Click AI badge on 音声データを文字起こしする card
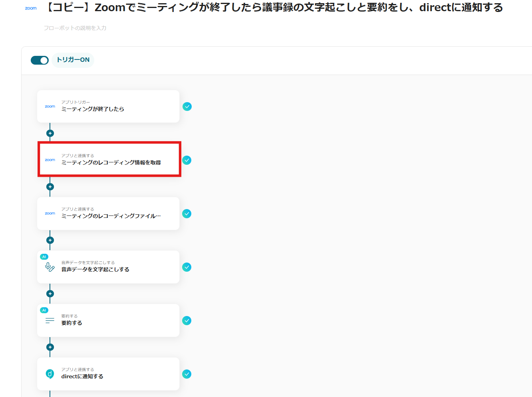 tap(44, 257)
